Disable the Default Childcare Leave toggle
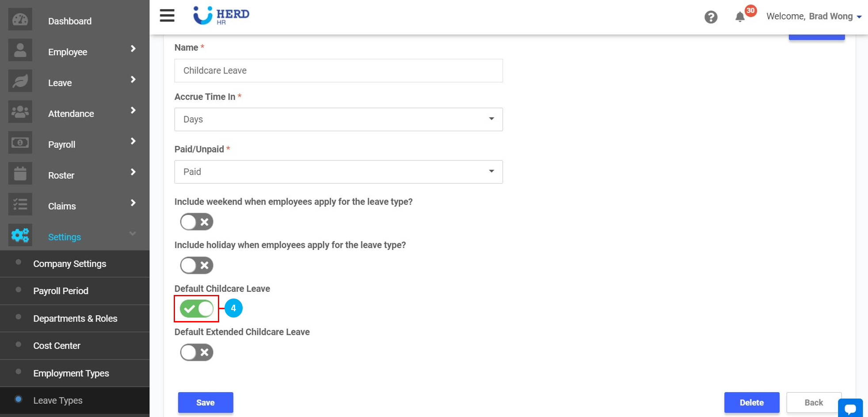 pos(197,309)
